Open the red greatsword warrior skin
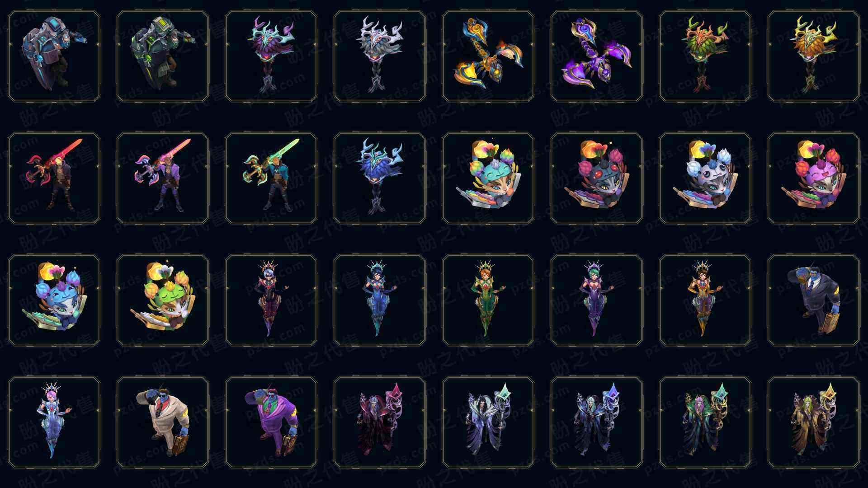Image resolution: width=868 pixels, height=488 pixels. click(54, 178)
